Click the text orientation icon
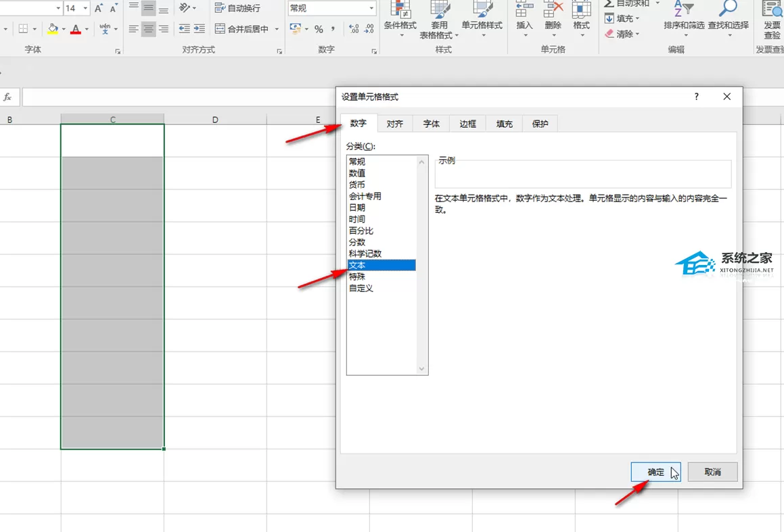Image resolution: width=784 pixels, height=532 pixels. (185, 8)
